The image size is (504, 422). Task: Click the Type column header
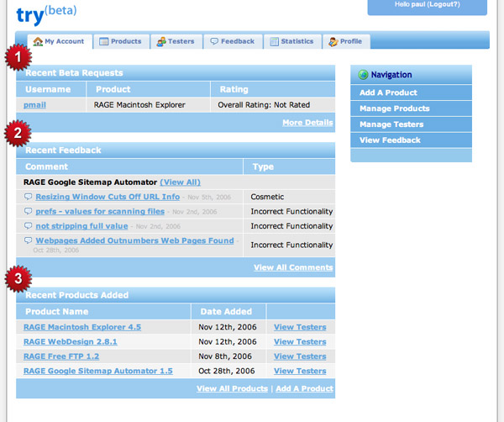click(289, 166)
